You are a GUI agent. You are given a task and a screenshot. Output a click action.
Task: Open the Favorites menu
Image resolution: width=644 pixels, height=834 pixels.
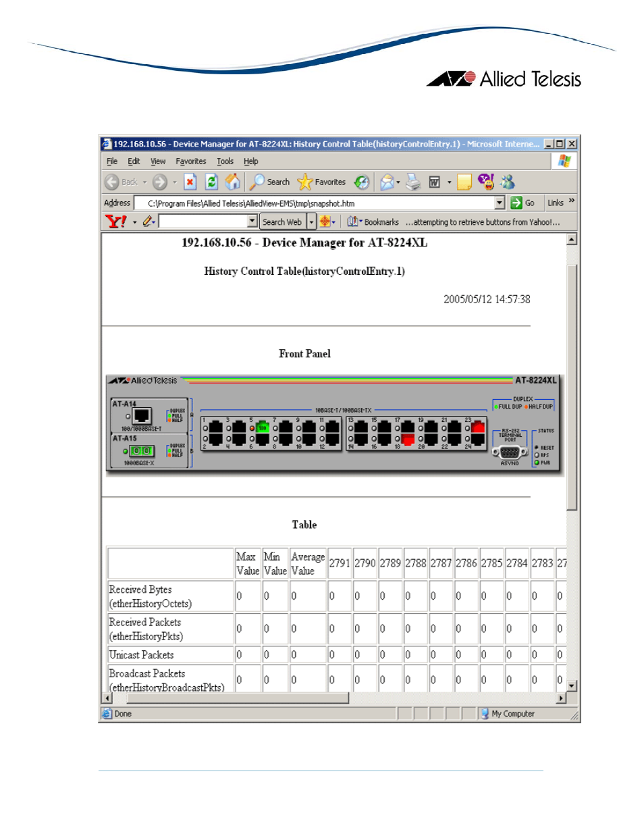point(191,161)
